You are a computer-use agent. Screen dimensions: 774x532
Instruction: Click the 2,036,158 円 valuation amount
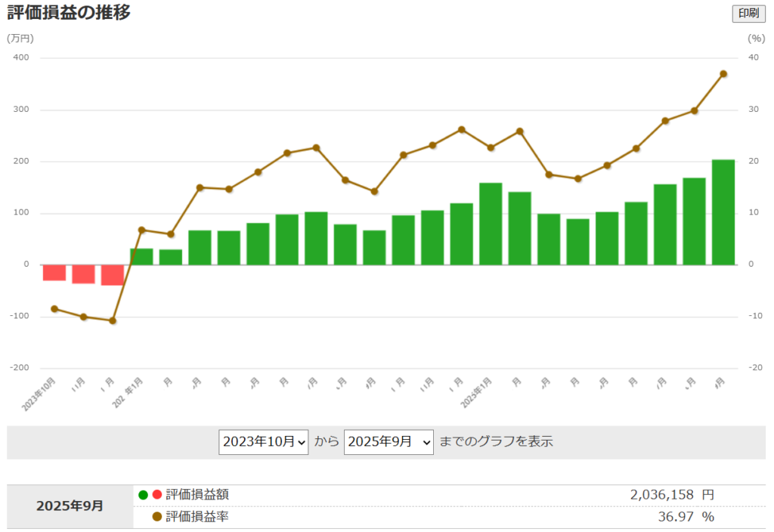tap(671, 495)
